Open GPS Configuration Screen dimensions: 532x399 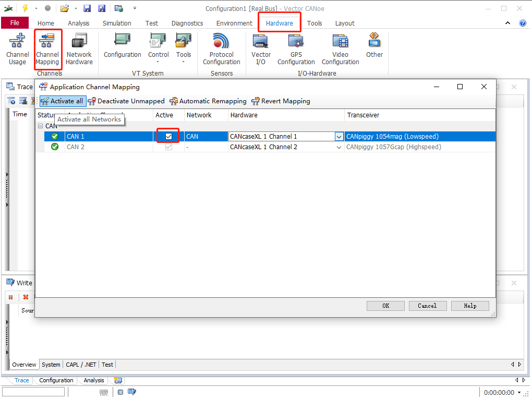tap(296, 49)
